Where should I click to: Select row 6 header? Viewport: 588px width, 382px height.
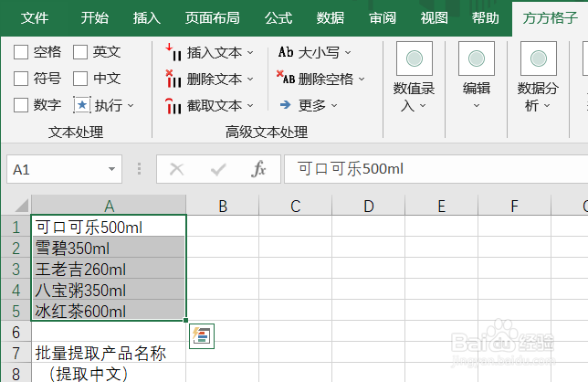click(x=16, y=332)
